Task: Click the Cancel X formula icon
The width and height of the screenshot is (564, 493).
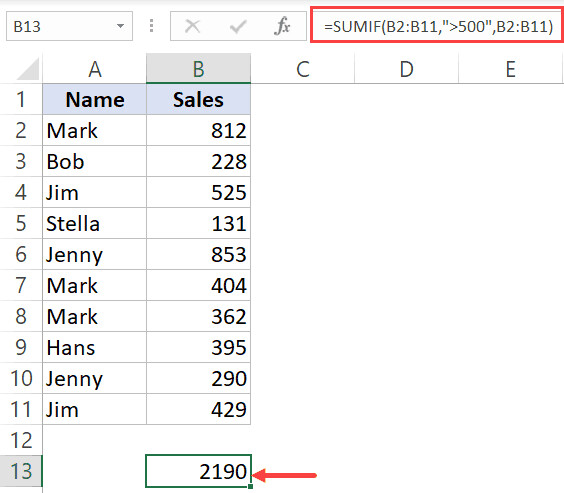Action: 192,26
